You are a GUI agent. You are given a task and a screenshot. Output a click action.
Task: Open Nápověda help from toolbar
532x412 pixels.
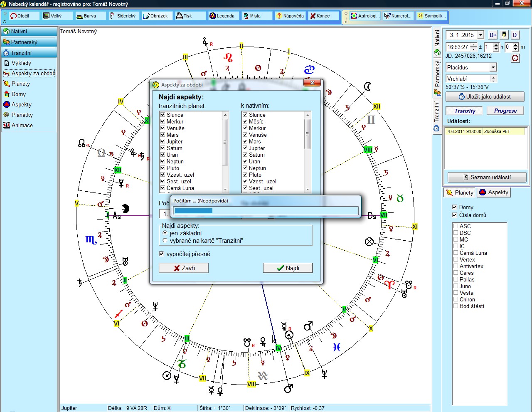pos(279,16)
